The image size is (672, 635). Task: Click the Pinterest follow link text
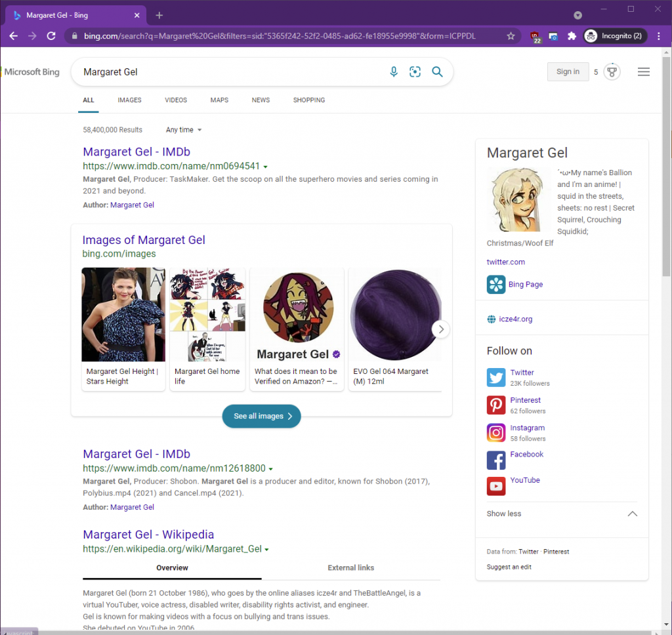point(525,400)
